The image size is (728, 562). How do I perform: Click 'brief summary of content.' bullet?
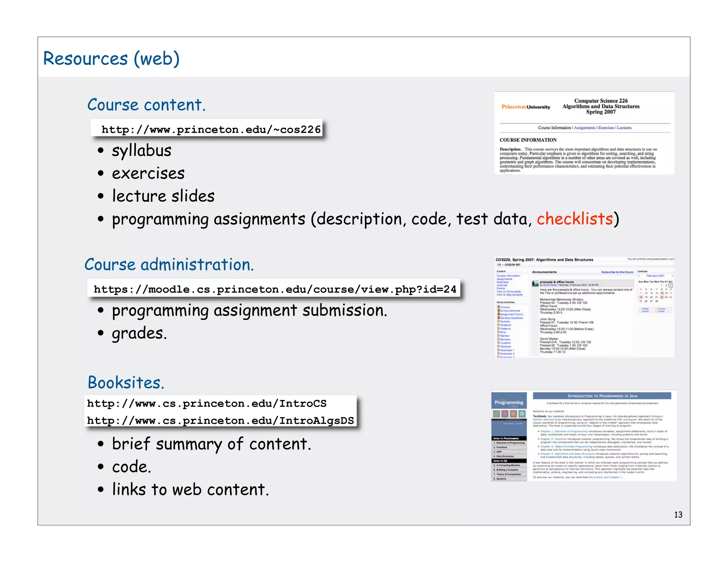212,444
